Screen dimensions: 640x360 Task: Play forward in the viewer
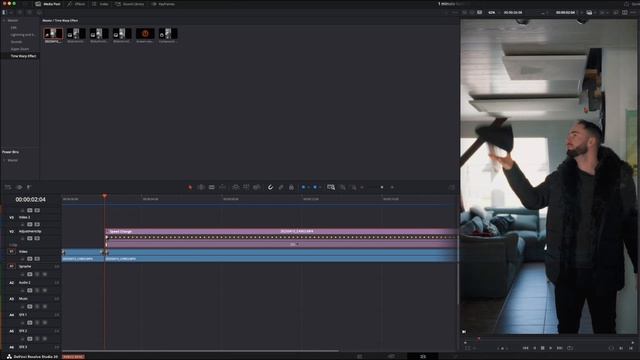(551, 348)
